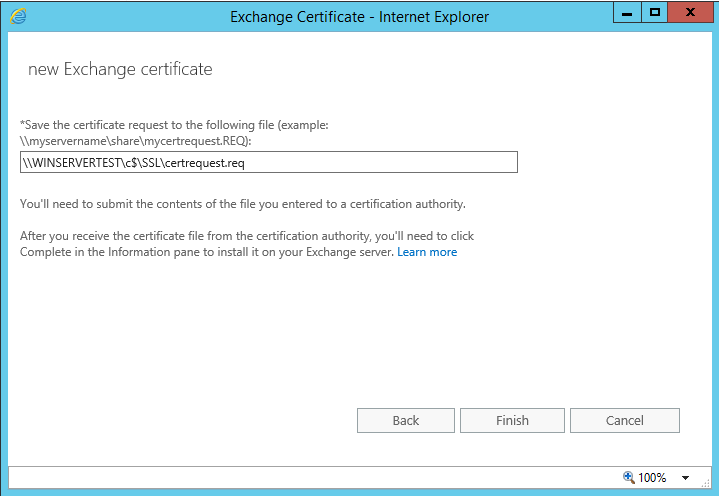719x496 pixels.
Task: Click the 'submit the contents of the file' paragraph
Action: [x=243, y=204]
